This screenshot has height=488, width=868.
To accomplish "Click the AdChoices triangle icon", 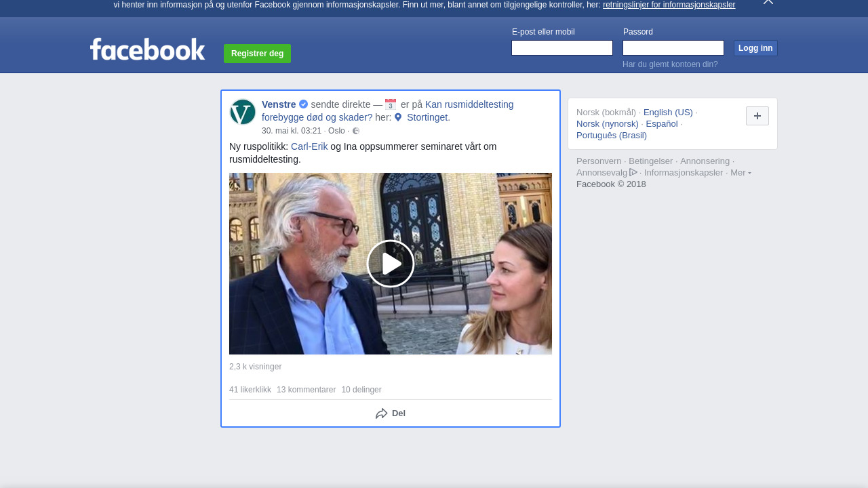I will click(x=633, y=172).
